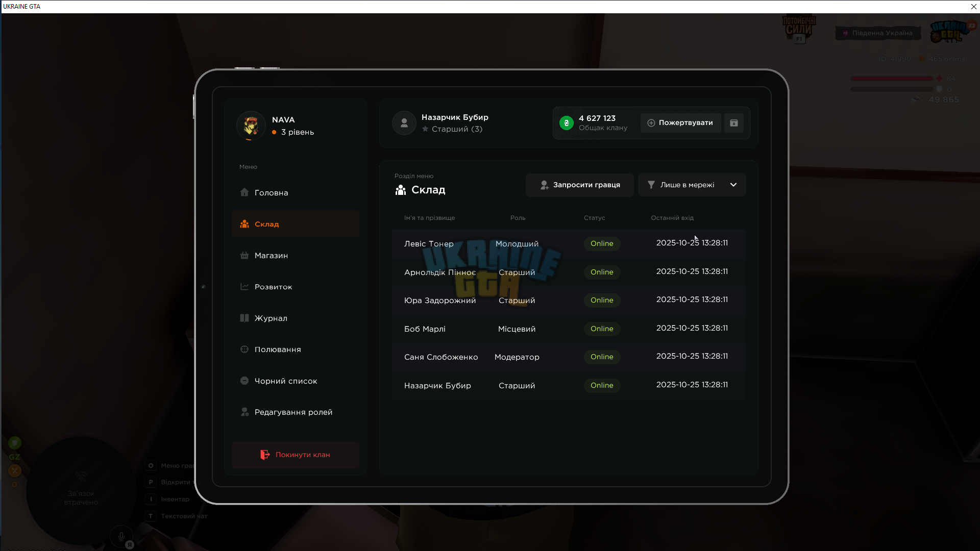Click the Останній вхід column header

click(672, 218)
